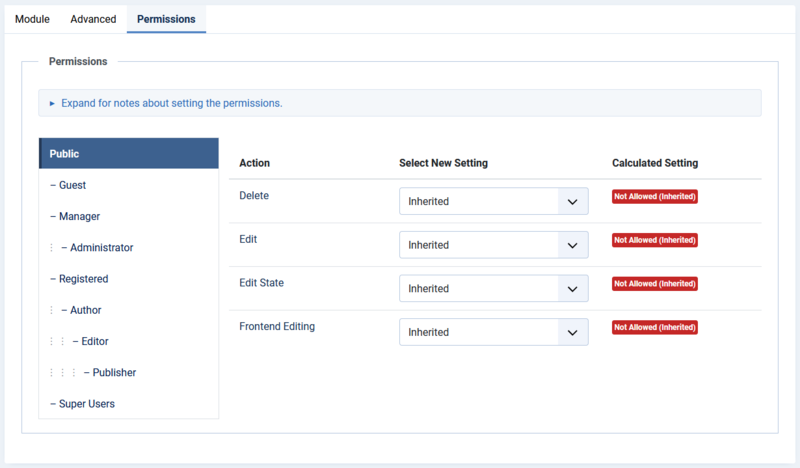Click the Delete action label
800x468 pixels.
click(x=254, y=195)
